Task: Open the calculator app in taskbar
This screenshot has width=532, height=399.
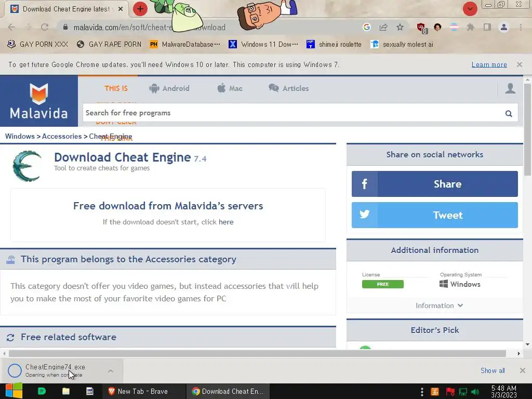Action: [x=89, y=391]
